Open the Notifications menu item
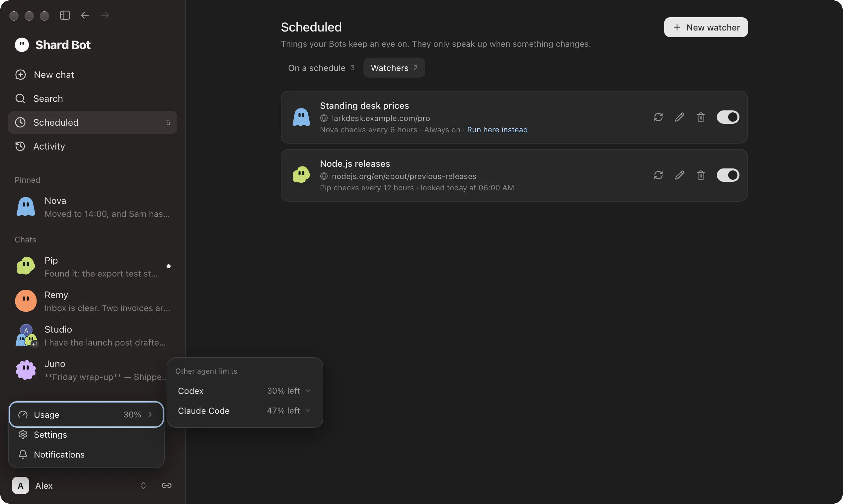This screenshot has width=843, height=504. pos(86,454)
